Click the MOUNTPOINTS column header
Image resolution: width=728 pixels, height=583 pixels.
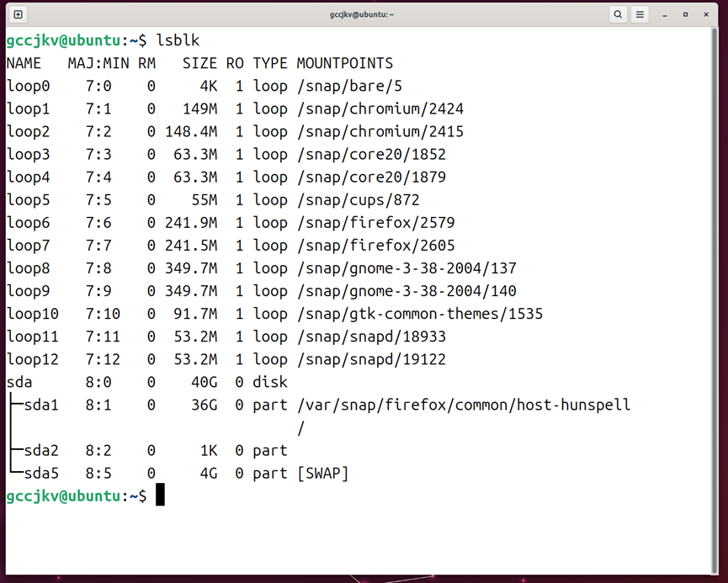click(x=345, y=63)
